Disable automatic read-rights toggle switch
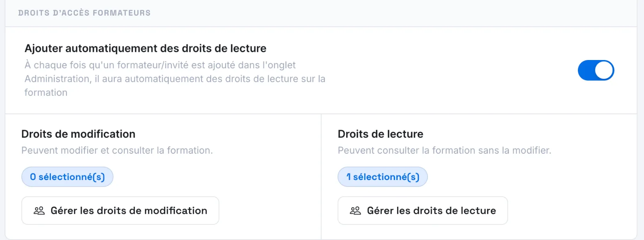 click(596, 71)
